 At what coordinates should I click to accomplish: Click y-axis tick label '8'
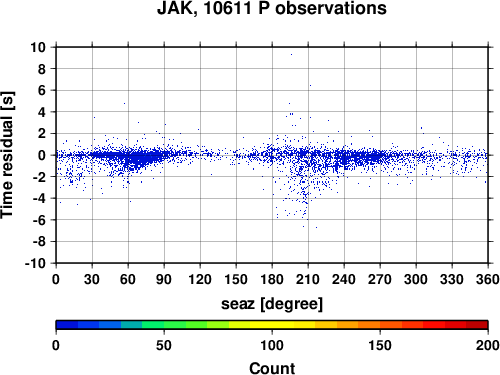click(x=41, y=69)
